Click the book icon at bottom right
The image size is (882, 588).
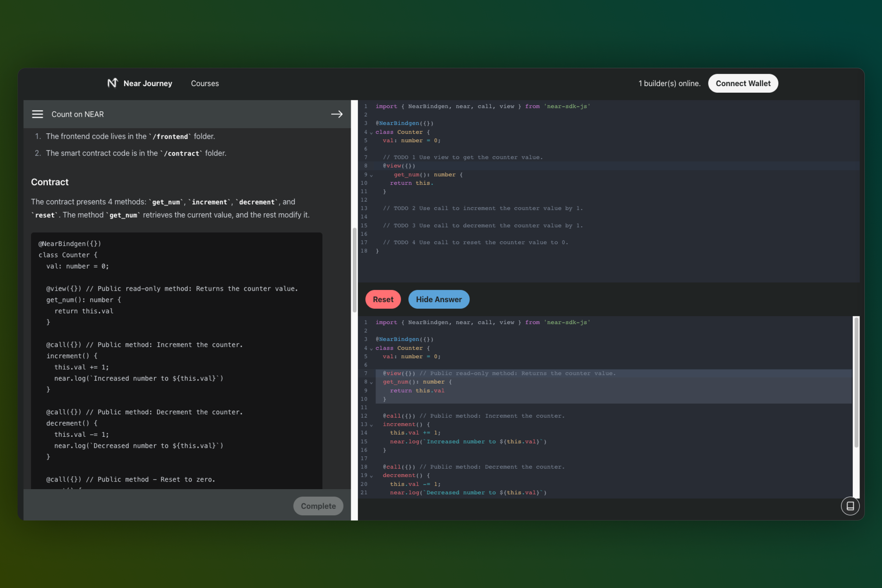point(850,506)
